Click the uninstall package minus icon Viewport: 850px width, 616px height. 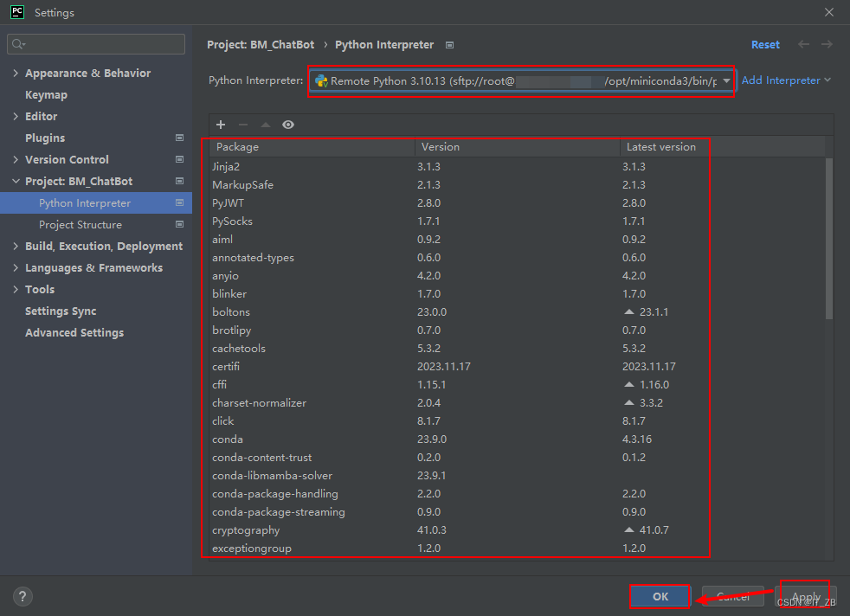pyautogui.click(x=243, y=125)
